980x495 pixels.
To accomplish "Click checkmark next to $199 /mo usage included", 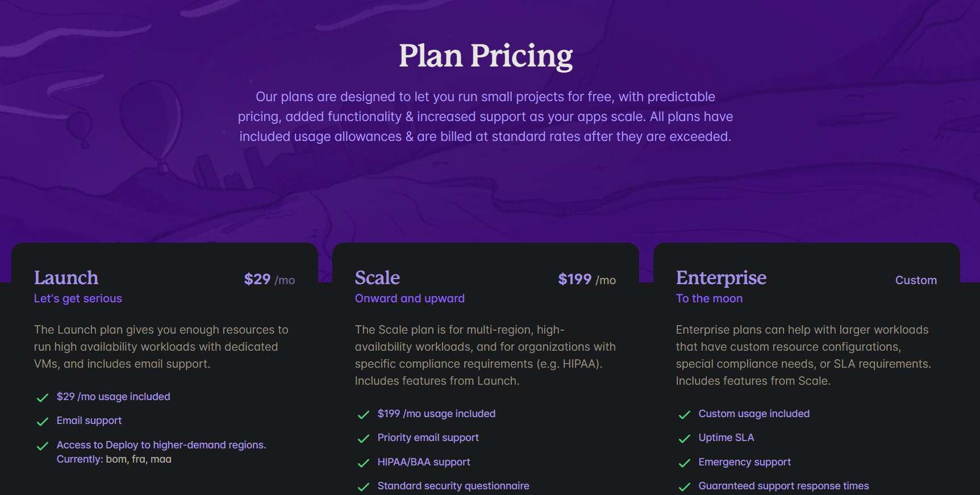I will click(364, 415).
